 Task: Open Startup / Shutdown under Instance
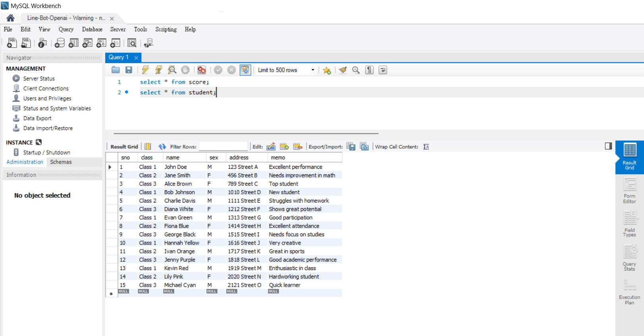pyautogui.click(x=46, y=153)
